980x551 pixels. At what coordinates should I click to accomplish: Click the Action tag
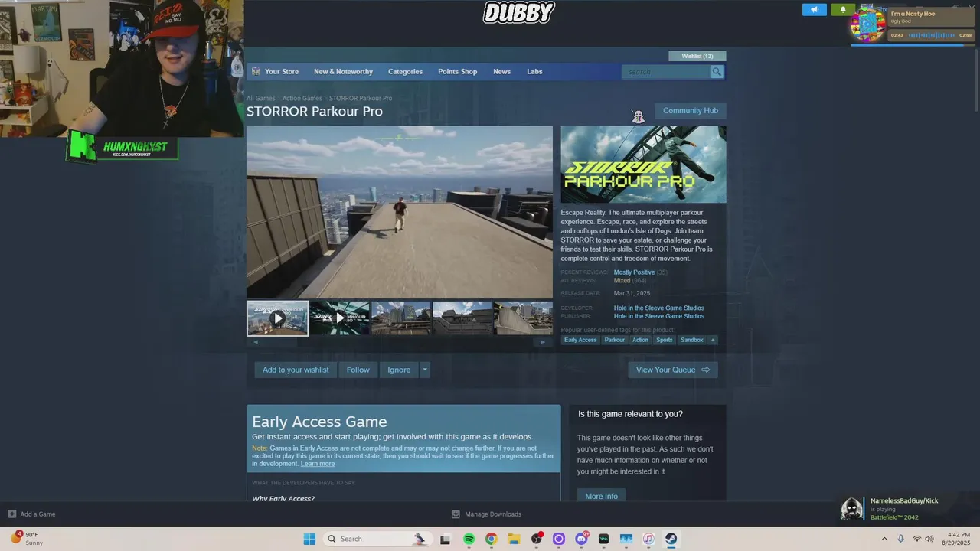click(x=640, y=340)
